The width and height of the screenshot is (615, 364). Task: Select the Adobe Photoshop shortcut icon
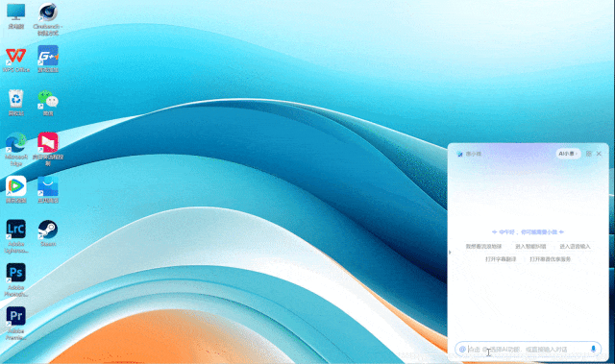[16, 273]
